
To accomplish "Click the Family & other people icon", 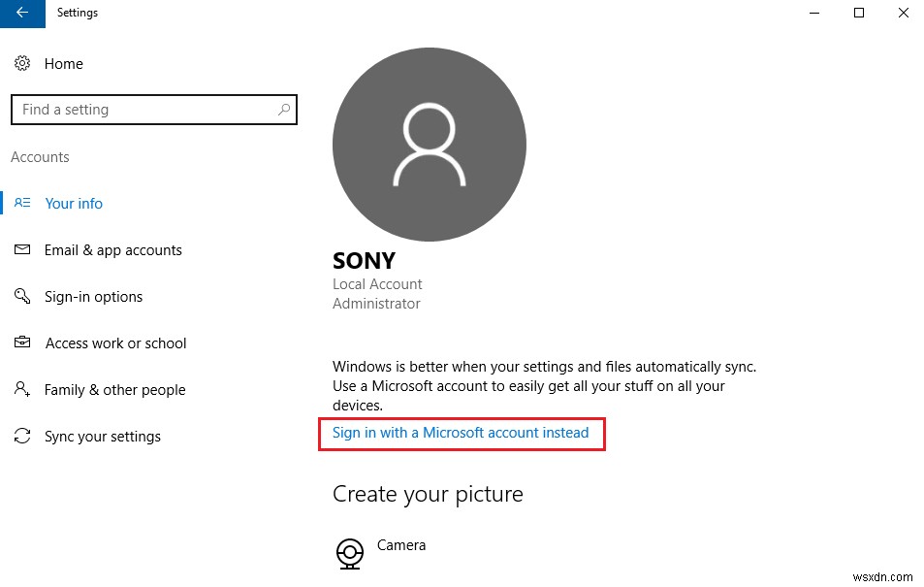I will 22,389.
